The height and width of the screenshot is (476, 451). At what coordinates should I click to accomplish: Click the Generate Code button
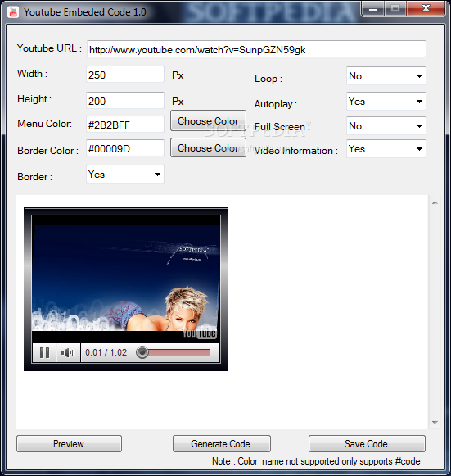221,444
